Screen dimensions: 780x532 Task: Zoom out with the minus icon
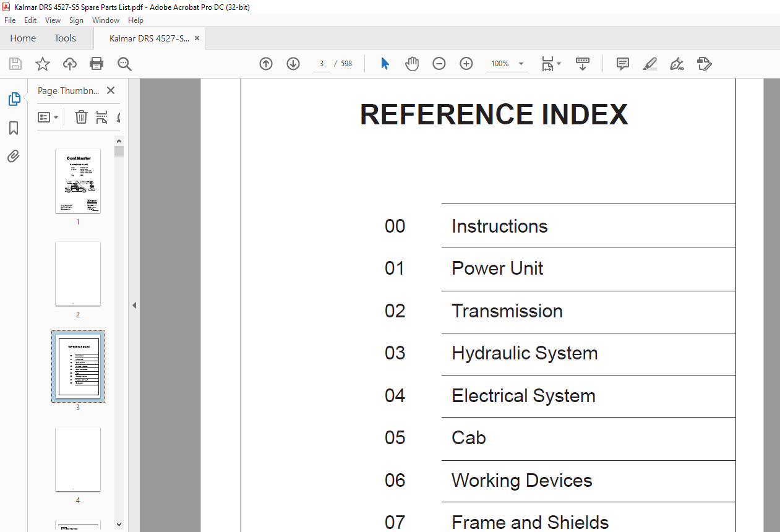[x=439, y=64]
